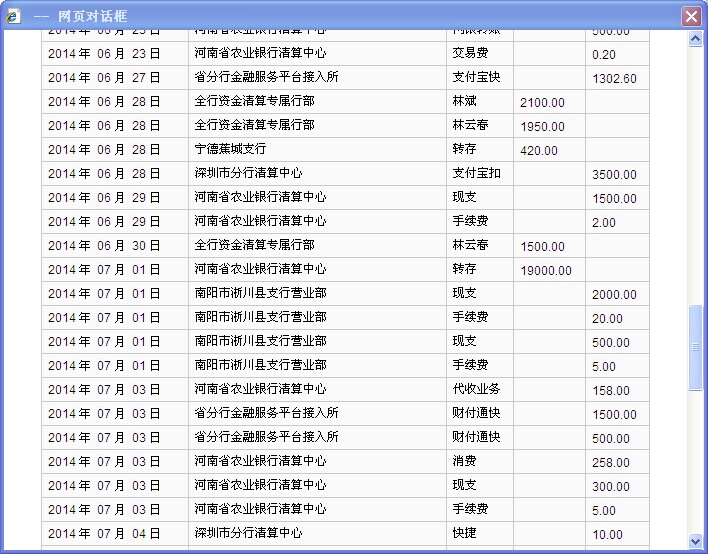Click the date 2014年06月30日

[104, 245]
